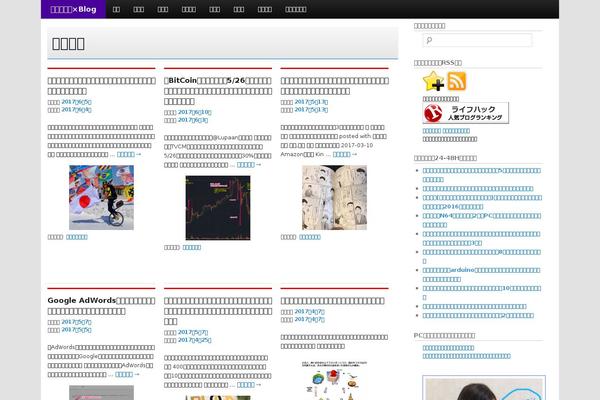Open the BitCoin 5/26 post title
Viewport: 600px width, 400px height.
tap(218, 91)
